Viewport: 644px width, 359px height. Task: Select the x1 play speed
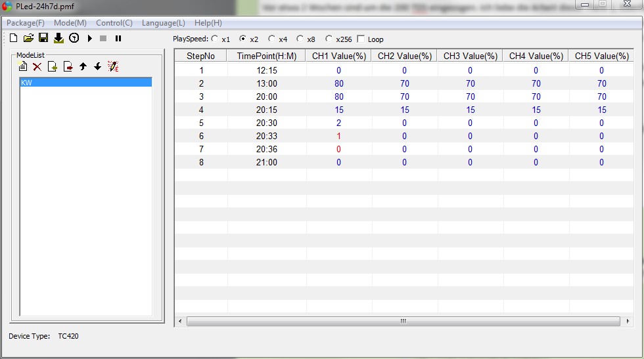click(215, 39)
